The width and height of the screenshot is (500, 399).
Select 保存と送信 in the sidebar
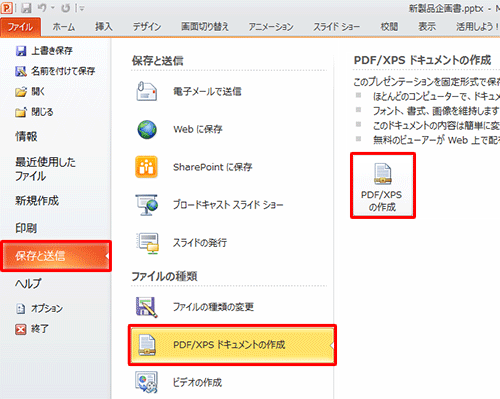(56, 256)
